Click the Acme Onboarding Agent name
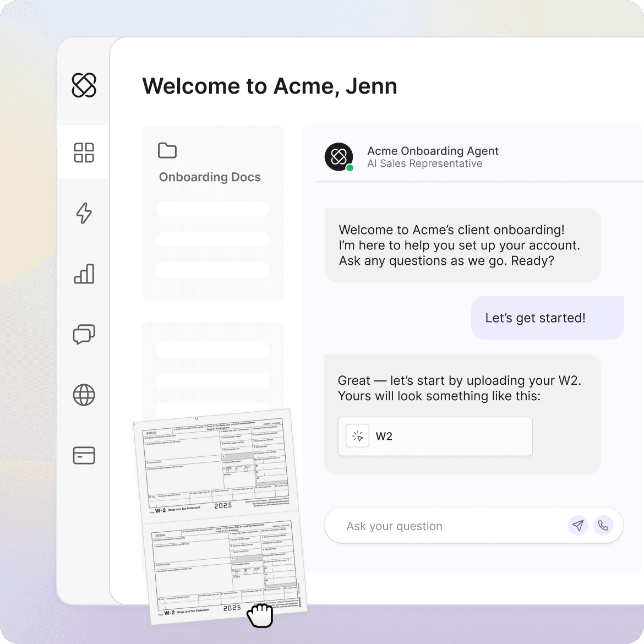Image resolution: width=644 pixels, height=644 pixels. tap(433, 151)
